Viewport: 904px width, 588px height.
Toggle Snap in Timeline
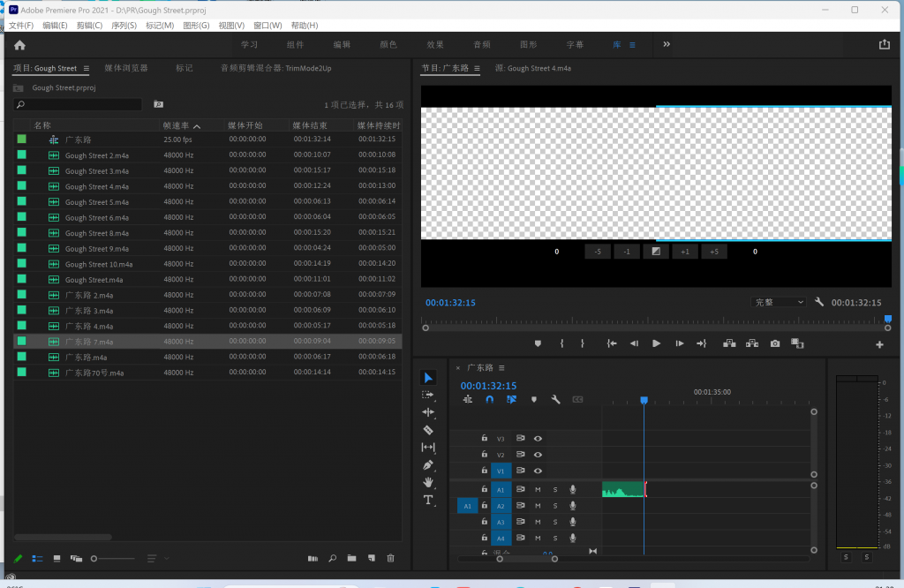(x=489, y=399)
